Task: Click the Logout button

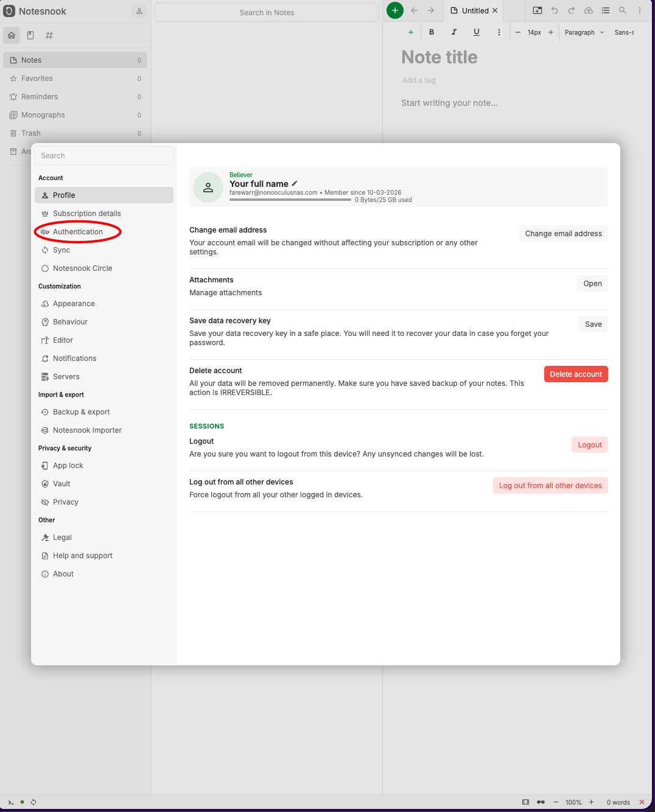Action: pos(589,445)
